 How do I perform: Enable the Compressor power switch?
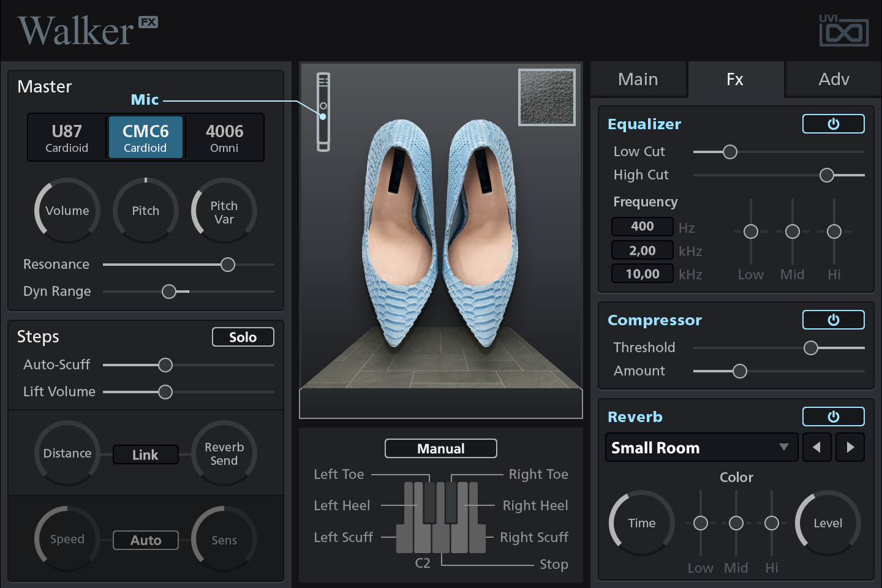[x=833, y=319]
